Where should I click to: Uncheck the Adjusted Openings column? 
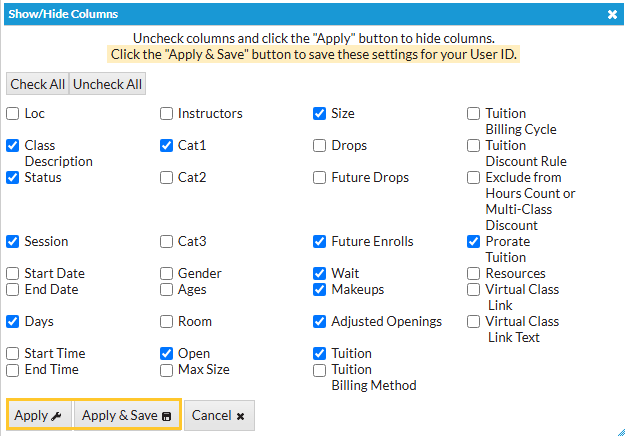coord(320,322)
